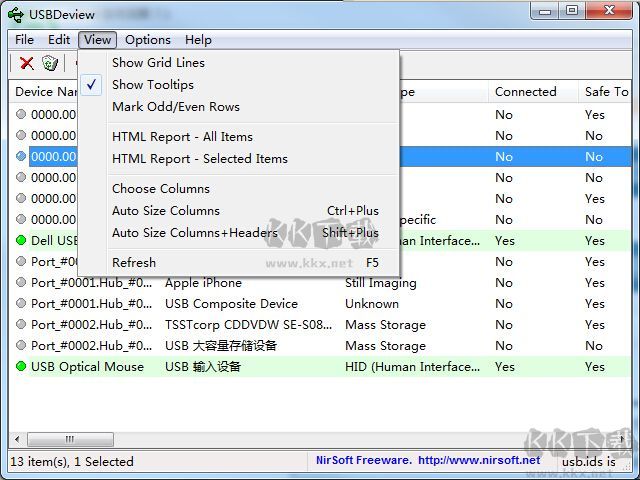
Task: Sort by the Connected column header
Action: (x=533, y=92)
